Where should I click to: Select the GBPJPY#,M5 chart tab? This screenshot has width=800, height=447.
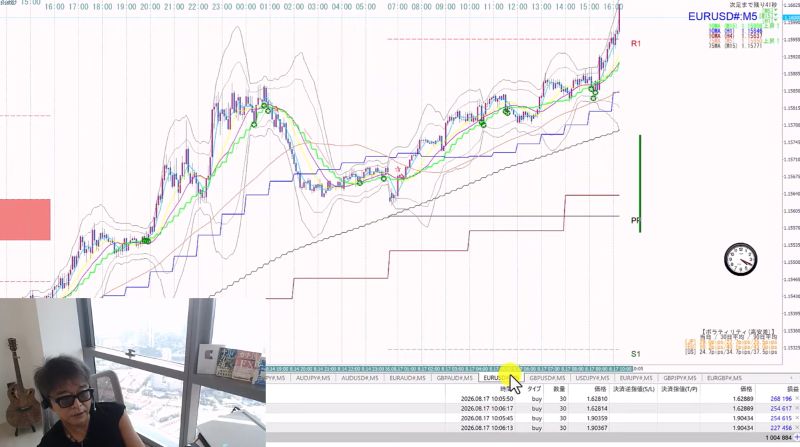(680, 378)
